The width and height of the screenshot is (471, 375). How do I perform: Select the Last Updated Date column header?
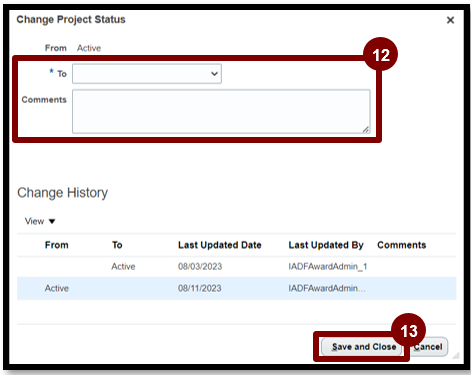click(220, 245)
